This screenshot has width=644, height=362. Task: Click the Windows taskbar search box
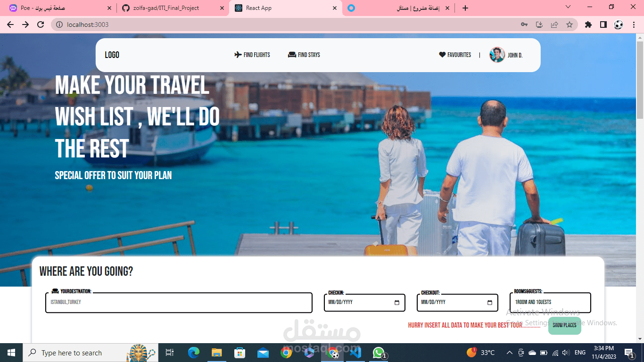click(x=90, y=353)
